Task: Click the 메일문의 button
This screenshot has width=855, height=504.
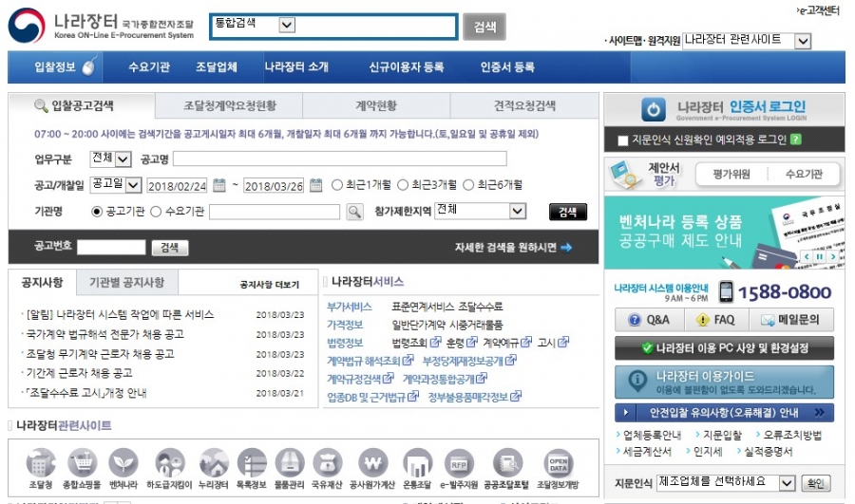Action: pyautogui.click(x=791, y=320)
